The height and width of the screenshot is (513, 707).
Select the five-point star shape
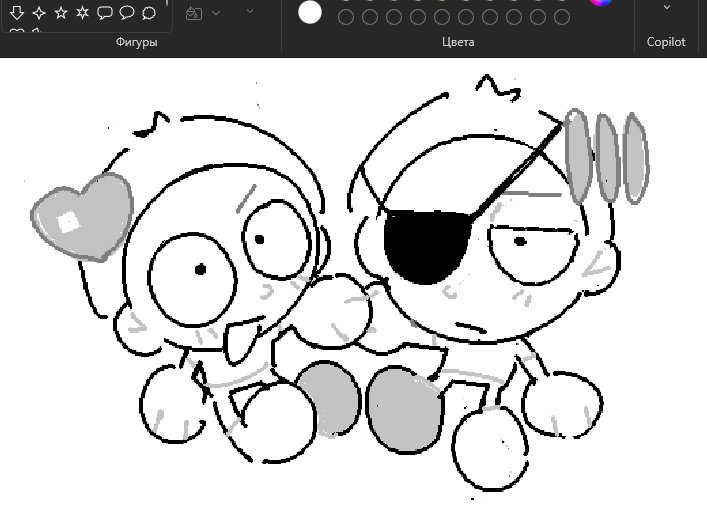pyautogui.click(x=61, y=13)
